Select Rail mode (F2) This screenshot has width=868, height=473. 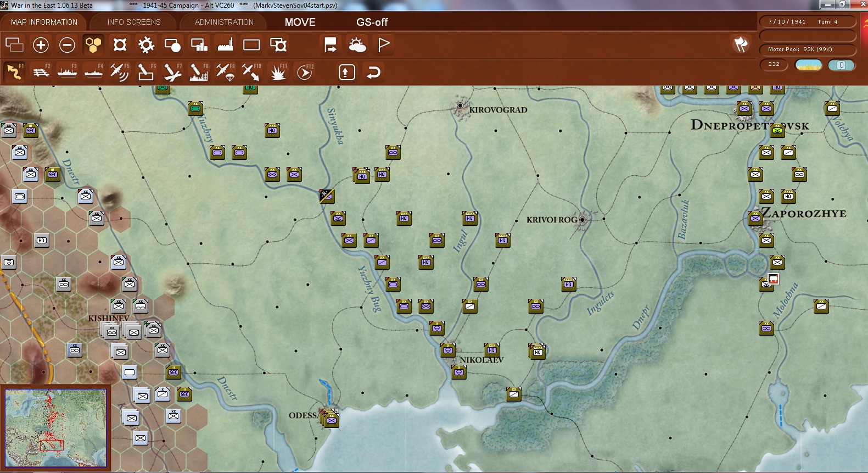[41, 72]
